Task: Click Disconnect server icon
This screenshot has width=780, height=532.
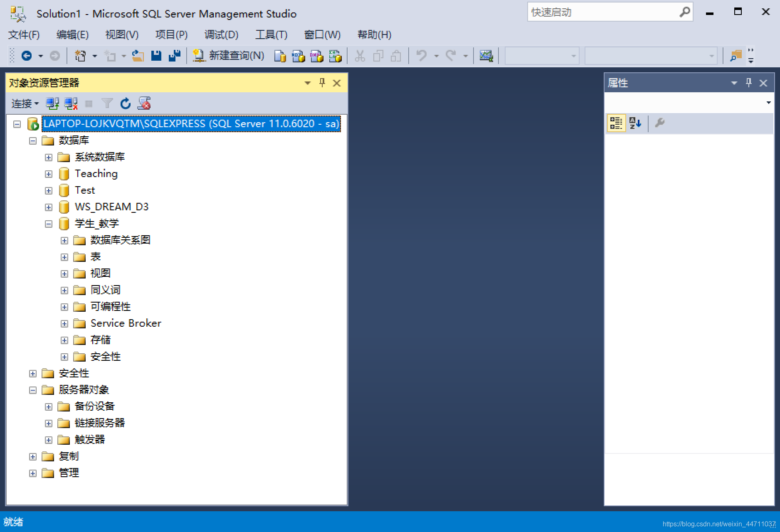Action: [71, 103]
